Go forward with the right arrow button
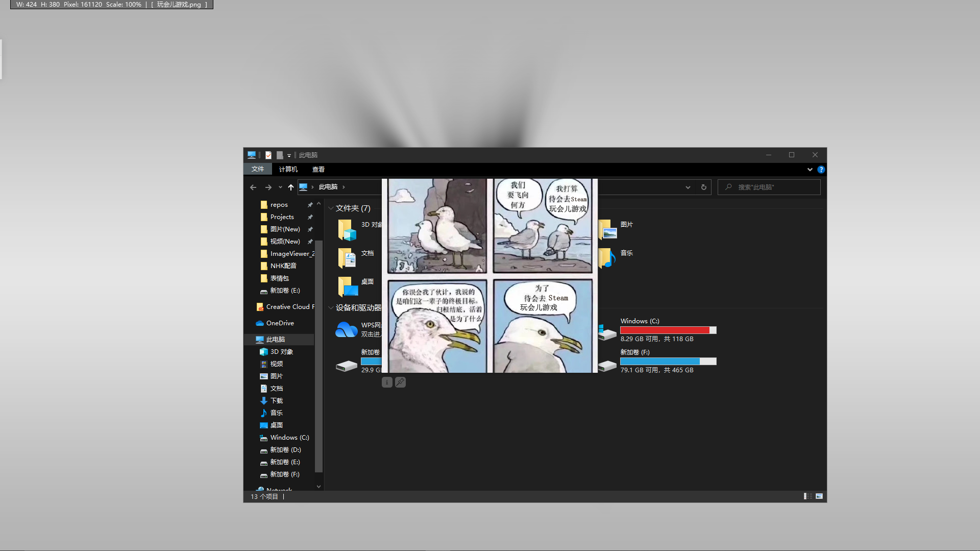This screenshot has height=551, width=980. point(268,187)
